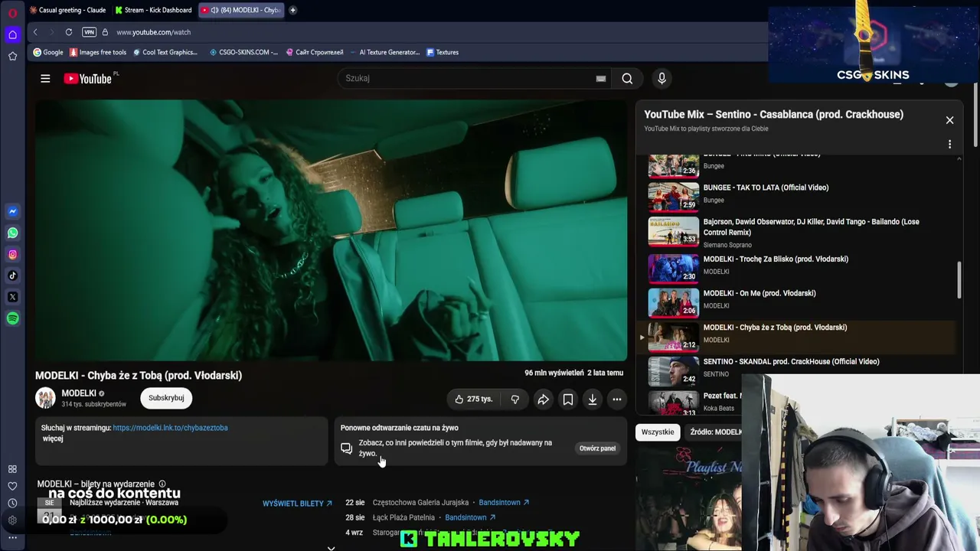This screenshot has width=980, height=551.
Task: Open the Сайт Строителей bookmark
Action: tap(315, 52)
